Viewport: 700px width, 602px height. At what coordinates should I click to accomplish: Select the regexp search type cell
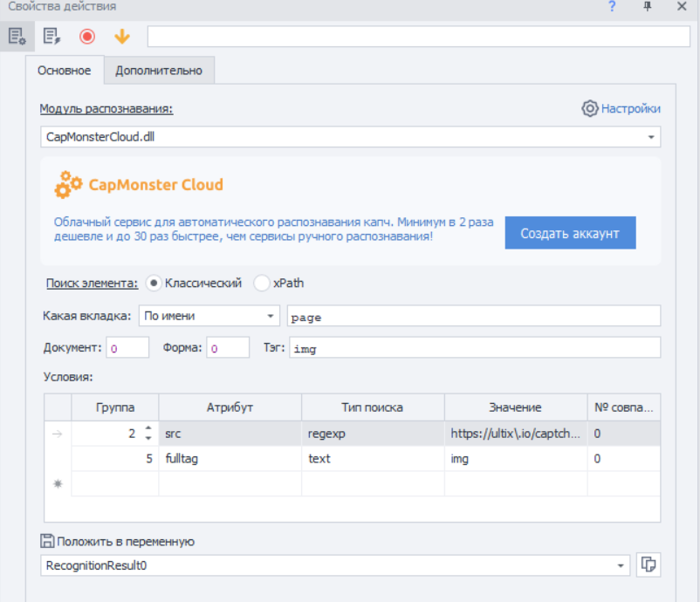tap(373, 434)
